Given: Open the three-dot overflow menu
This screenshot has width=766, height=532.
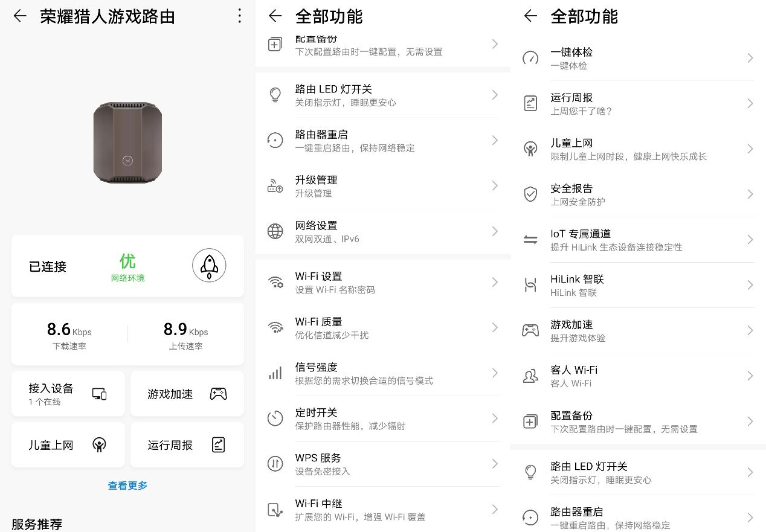Looking at the screenshot, I should pyautogui.click(x=240, y=16).
